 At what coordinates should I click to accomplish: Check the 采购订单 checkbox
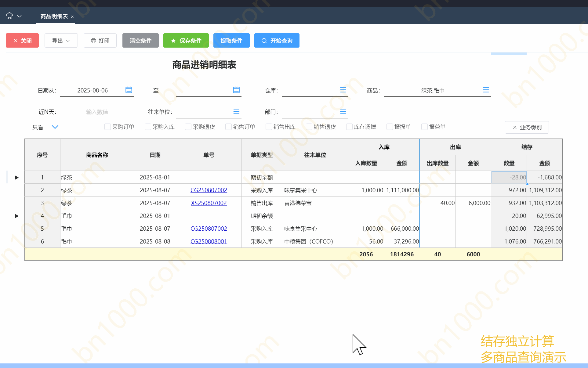point(107,127)
